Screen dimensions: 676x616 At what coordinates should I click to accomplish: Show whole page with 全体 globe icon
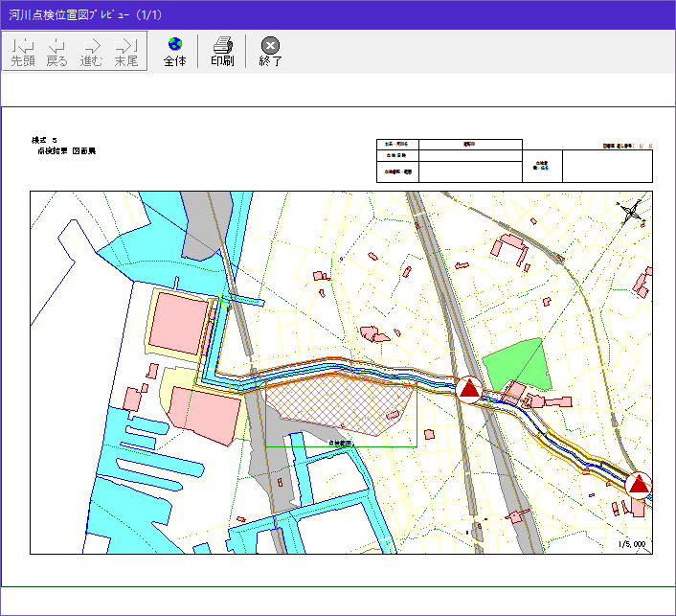pyautogui.click(x=174, y=51)
